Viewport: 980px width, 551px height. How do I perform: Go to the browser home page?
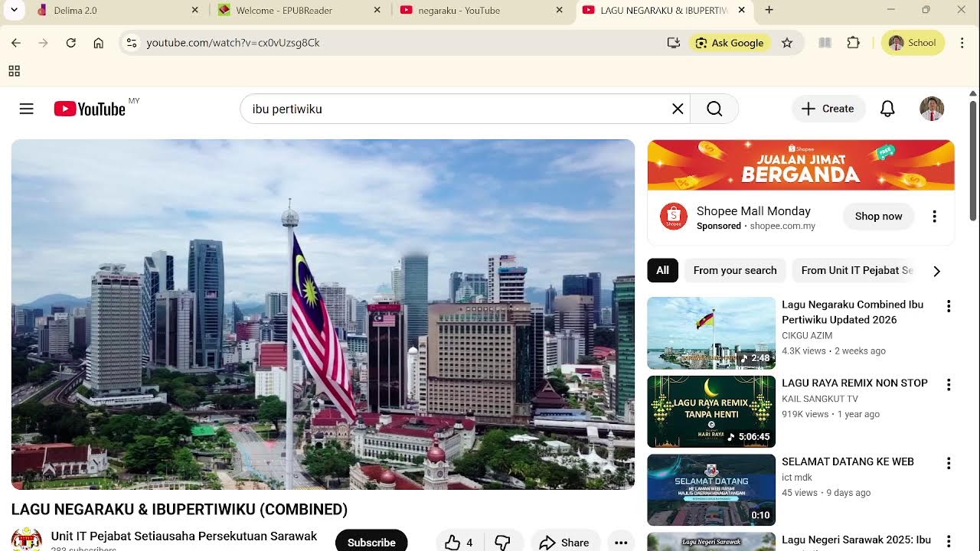click(98, 43)
